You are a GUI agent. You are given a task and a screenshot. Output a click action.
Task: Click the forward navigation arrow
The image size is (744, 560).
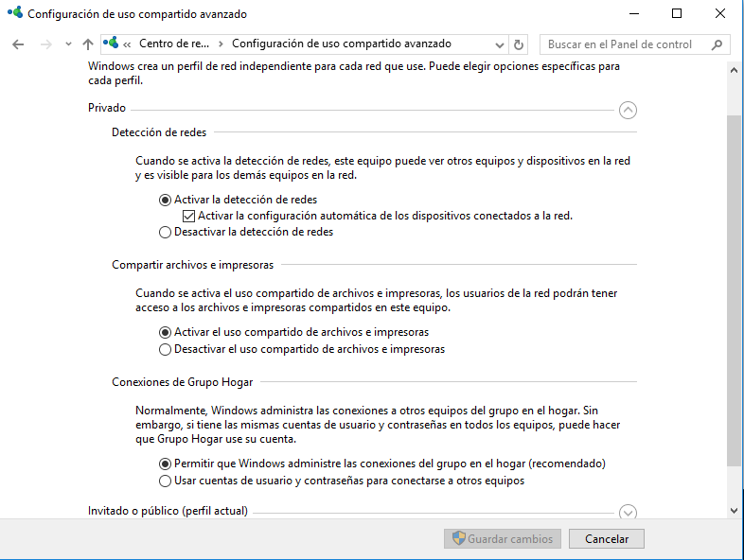(x=46, y=44)
